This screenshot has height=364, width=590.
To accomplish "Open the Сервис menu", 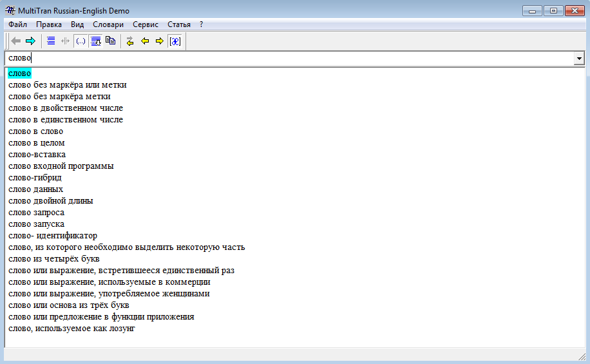I will click(x=145, y=24).
